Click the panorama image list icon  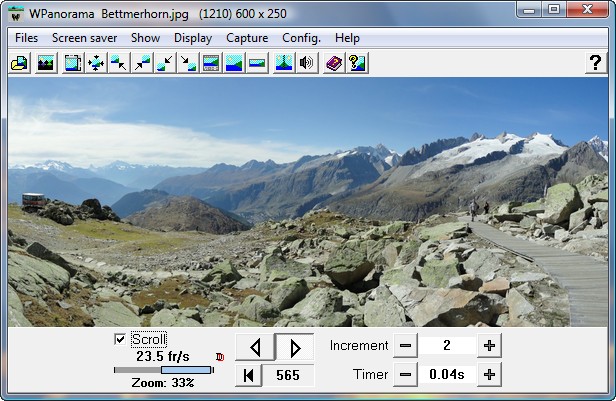[45, 63]
